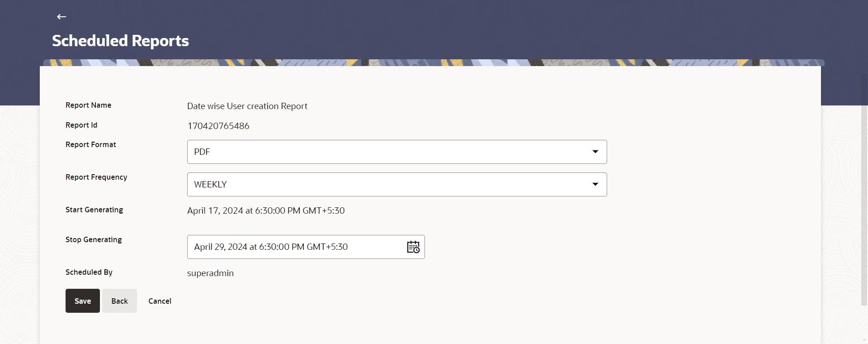The image size is (868, 344).
Task: Click the back arrow above Scheduled Reports
Action: (x=61, y=17)
